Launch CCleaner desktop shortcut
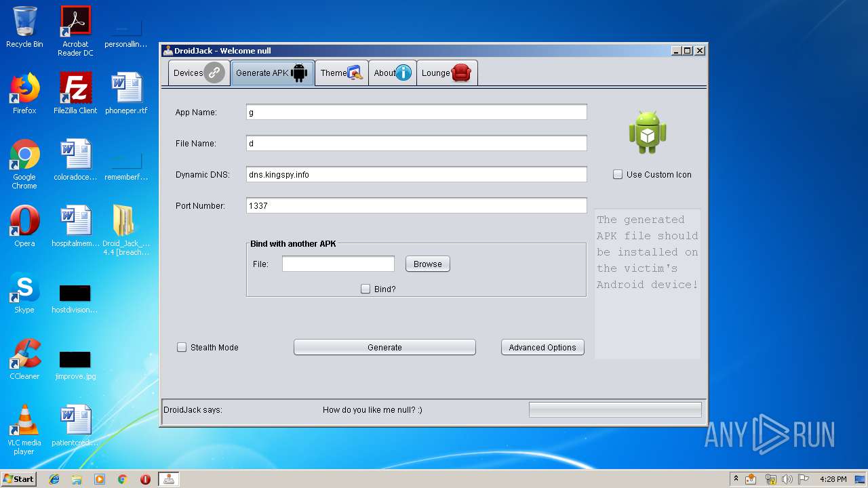The image size is (868, 488). pos(24,359)
